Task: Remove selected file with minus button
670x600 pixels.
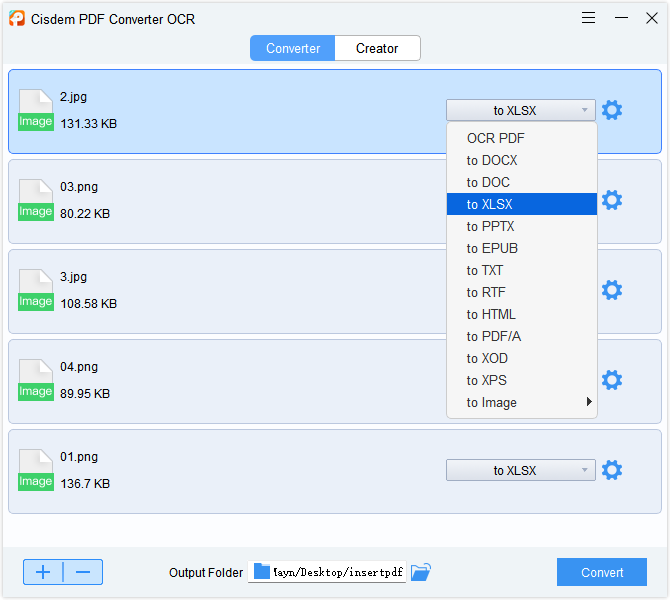Action: (x=83, y=572)
